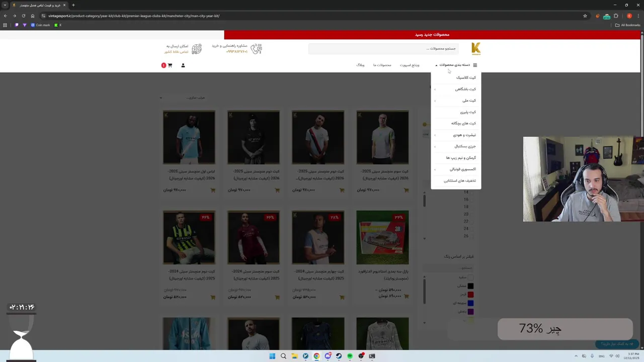Click the محصولات جدید رسید red banner
The image size is (644, 362).
click(432, 35)
